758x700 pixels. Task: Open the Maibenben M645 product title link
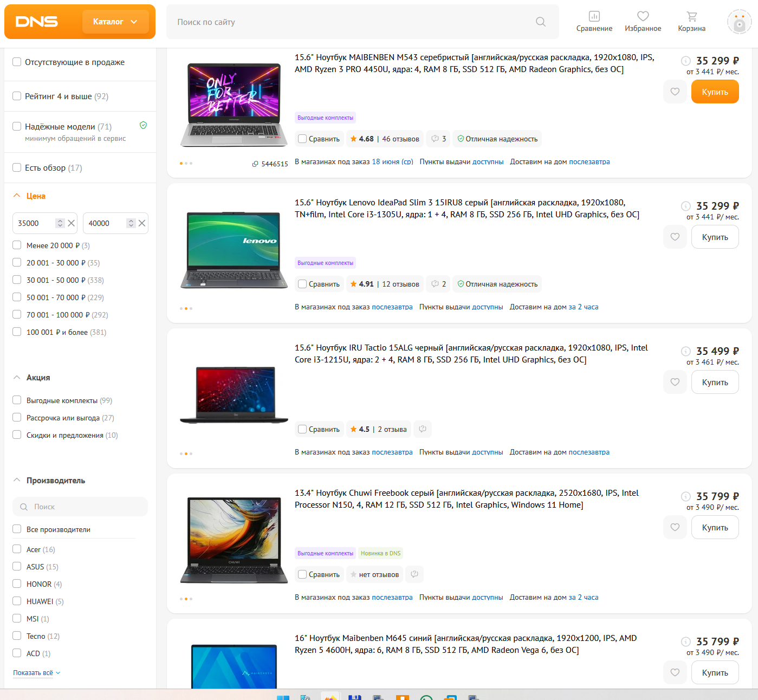(465, 644)
